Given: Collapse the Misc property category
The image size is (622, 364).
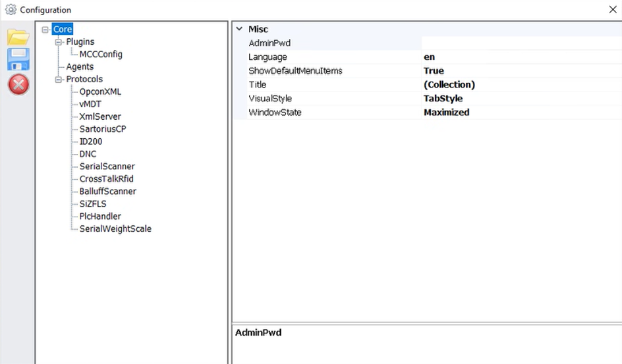Looking at the screenshot, I should (239, 29).
